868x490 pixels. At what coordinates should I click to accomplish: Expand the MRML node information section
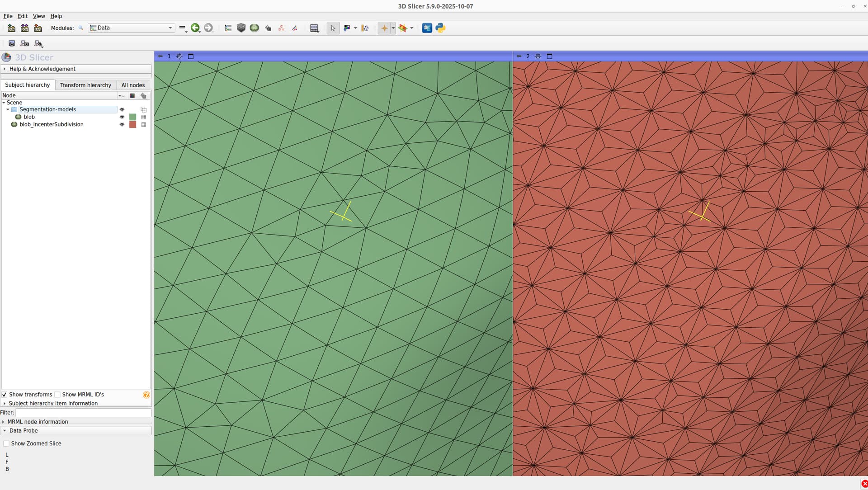pyautogui.click(x=38, y=422)
